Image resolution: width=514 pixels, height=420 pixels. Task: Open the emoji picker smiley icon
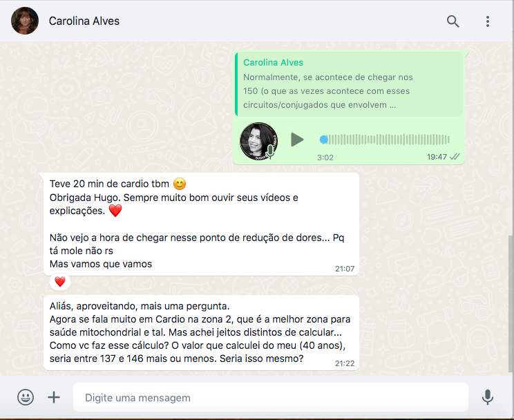pyautogui.click(x=26, y=397)
